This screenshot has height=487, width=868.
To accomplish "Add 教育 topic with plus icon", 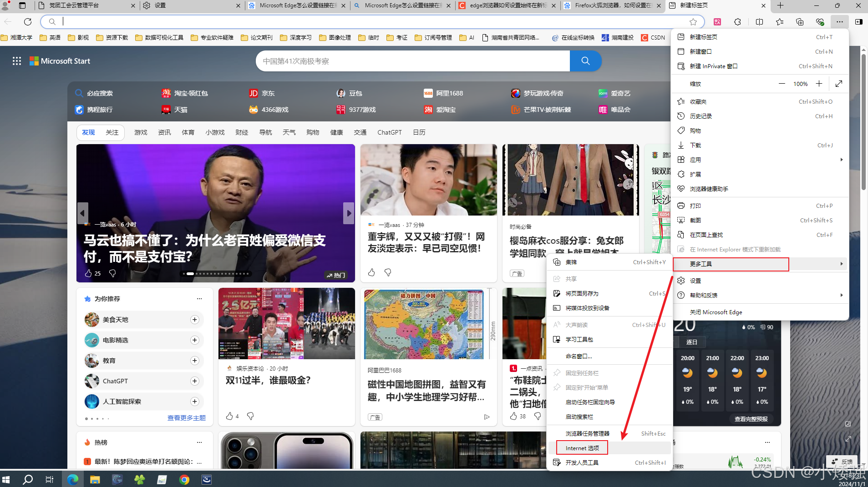I will [195, 361].
